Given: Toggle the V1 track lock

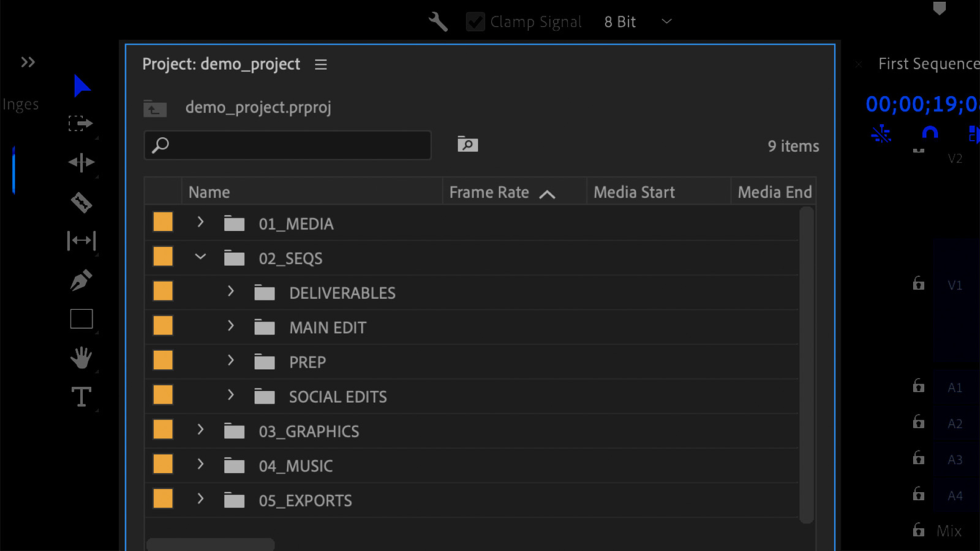Looking at the screenshot, I should coord(919,283).
